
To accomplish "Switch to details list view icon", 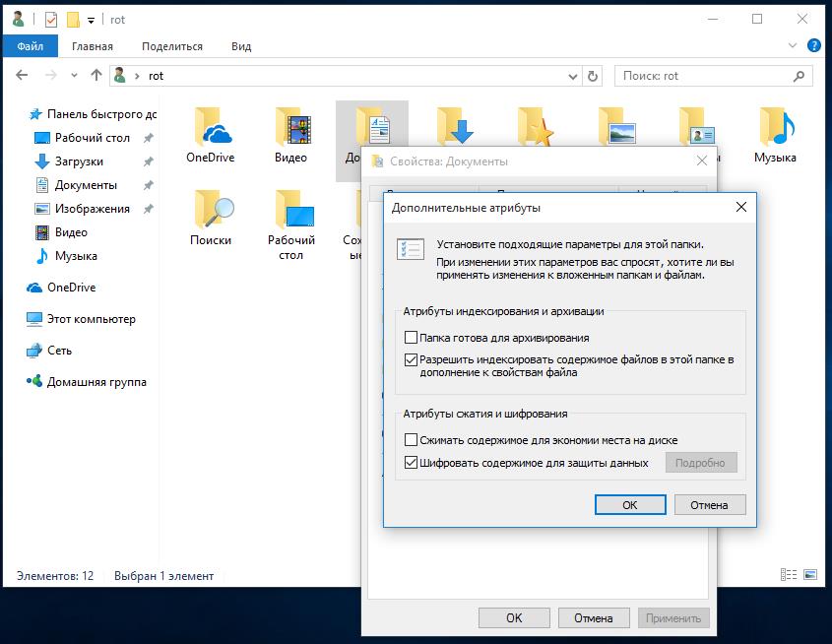I will pos(789,574).
